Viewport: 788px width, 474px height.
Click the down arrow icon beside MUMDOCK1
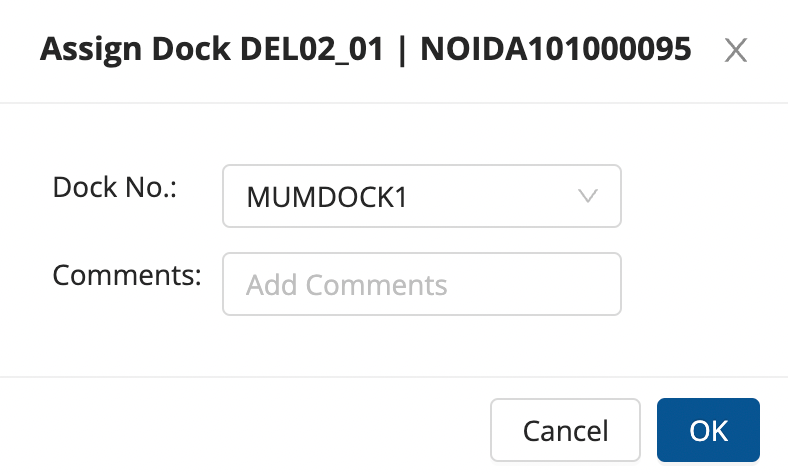coord(588,196)
